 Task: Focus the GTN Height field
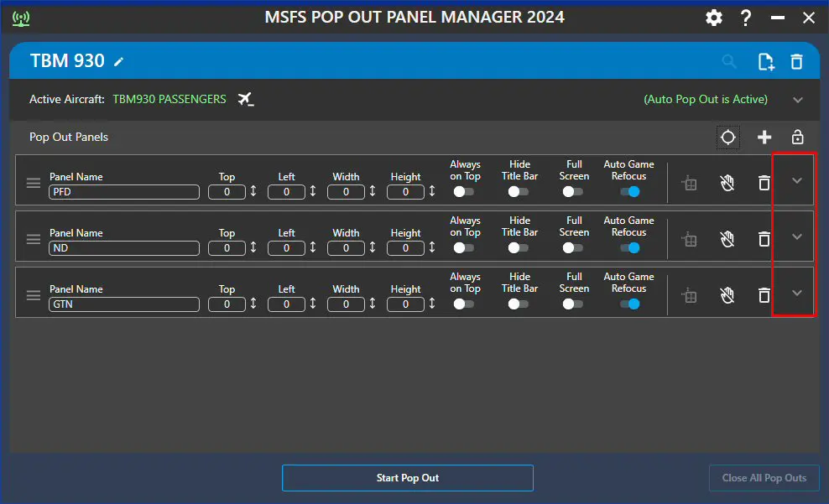[405, 304]
